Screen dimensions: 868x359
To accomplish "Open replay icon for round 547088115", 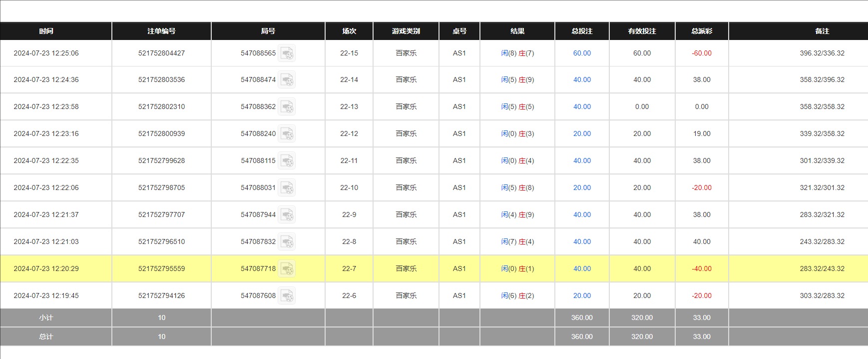I will pos(287,161).
